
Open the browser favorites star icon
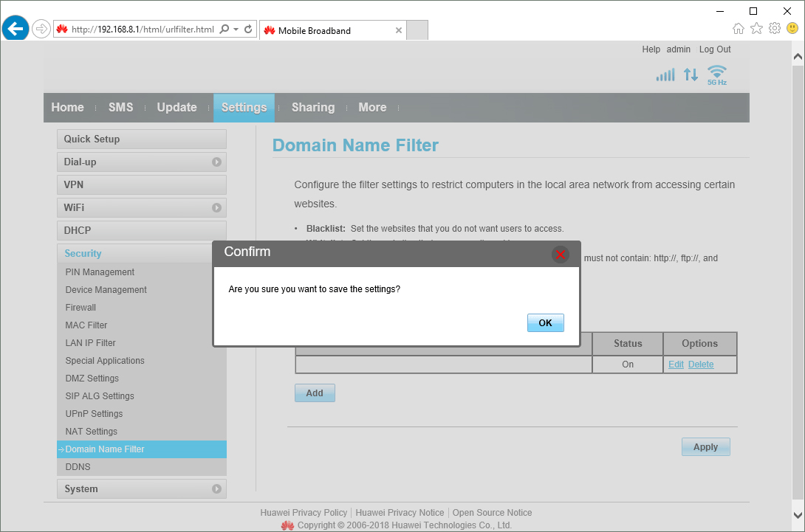(x=756, y=29)
